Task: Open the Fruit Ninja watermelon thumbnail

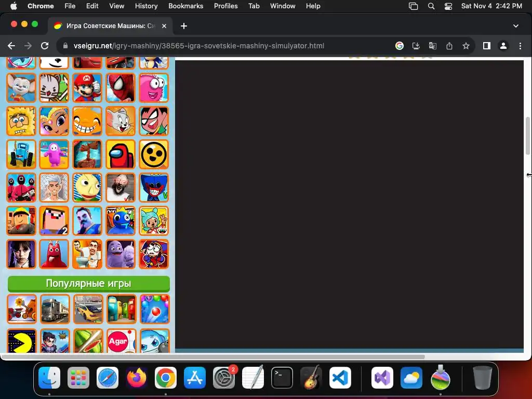Action: point(88,341)
